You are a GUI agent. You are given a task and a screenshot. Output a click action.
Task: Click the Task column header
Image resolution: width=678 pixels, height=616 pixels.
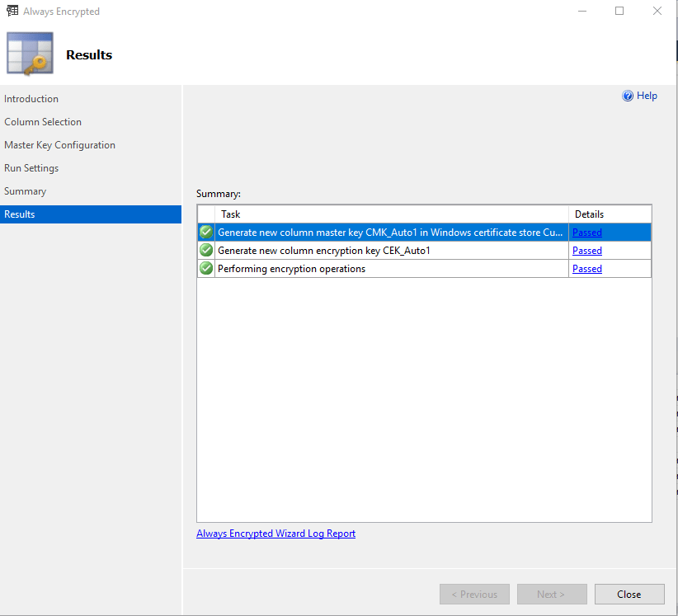231,214
